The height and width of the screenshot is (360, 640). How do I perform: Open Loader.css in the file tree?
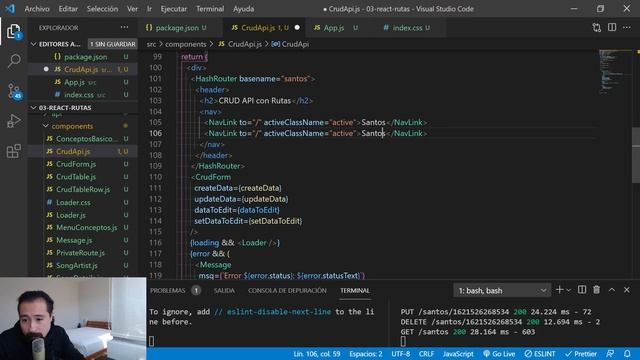coord(73,202)
